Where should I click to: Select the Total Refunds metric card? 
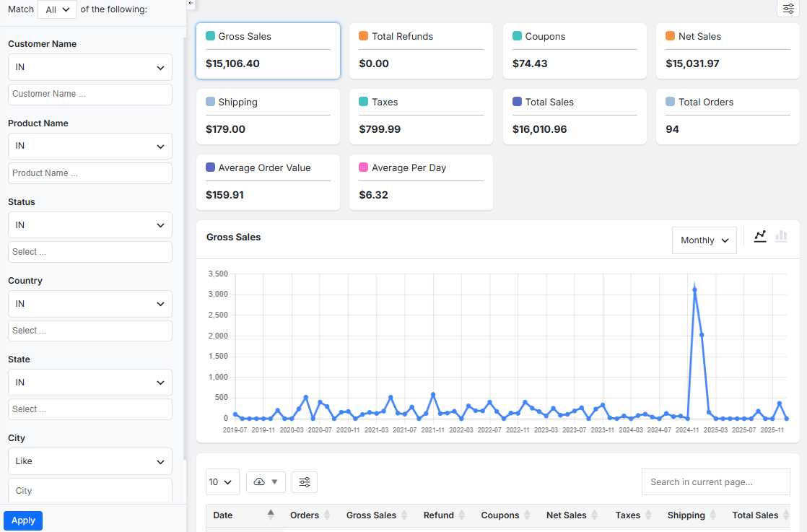421,51
